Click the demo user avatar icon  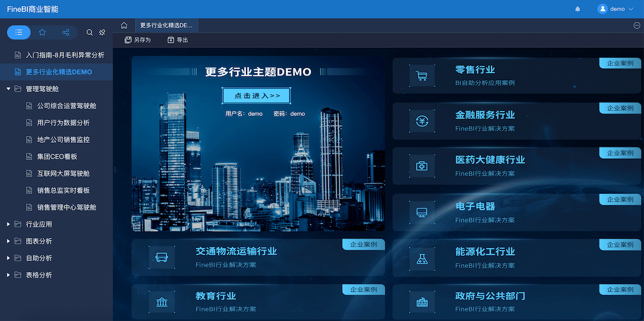(x=602, y=9)
